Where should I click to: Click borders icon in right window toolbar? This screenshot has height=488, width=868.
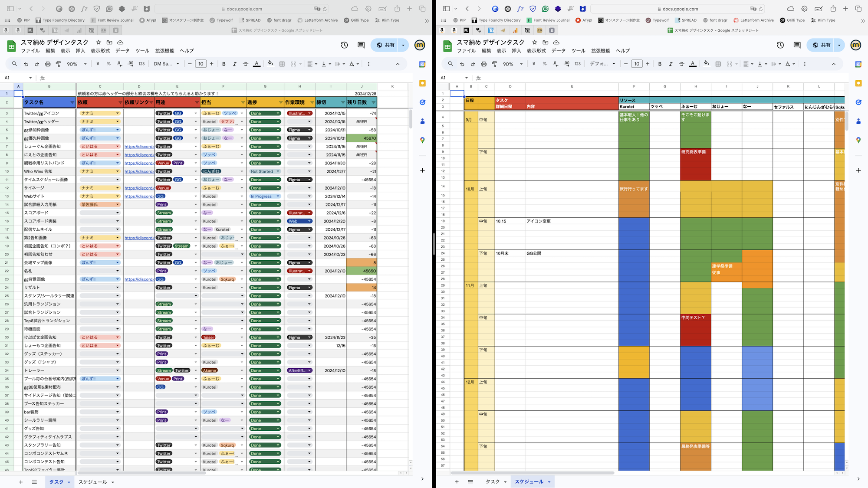718,64
